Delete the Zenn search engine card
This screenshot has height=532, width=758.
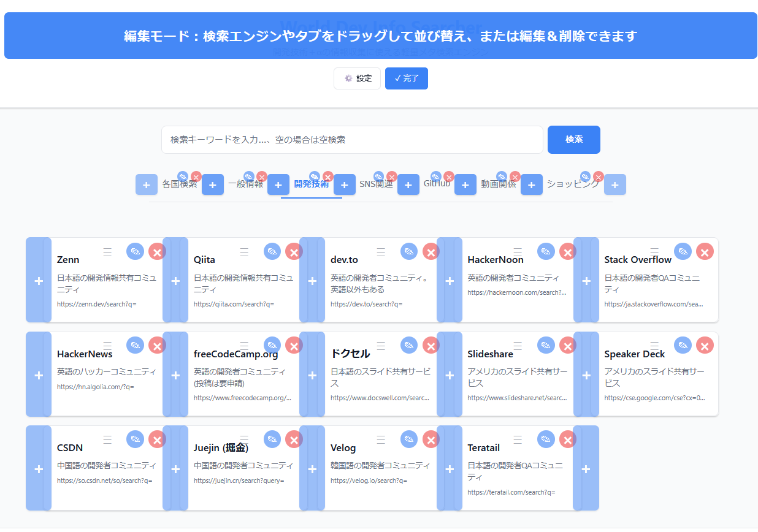158,251
